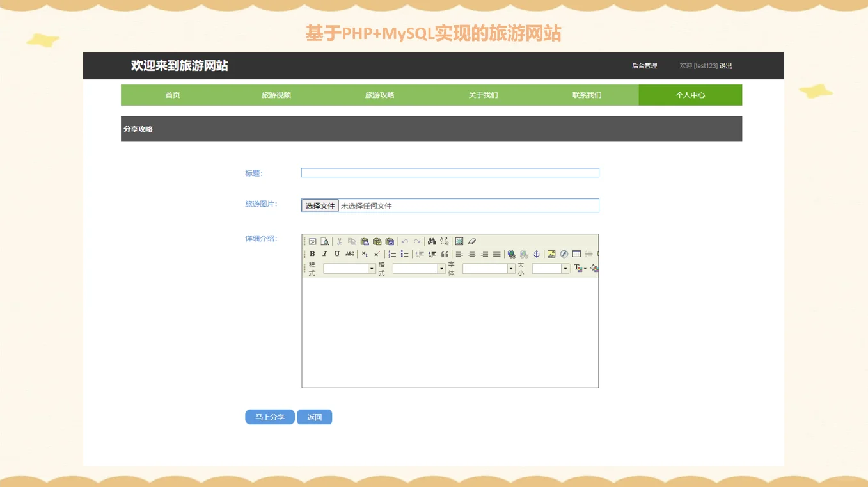Image resolution: width=868 pixels, height=487 pixels.
Task: Click the 马上分享 submit button
Action: pyautogui.click(x=269, y=417)
